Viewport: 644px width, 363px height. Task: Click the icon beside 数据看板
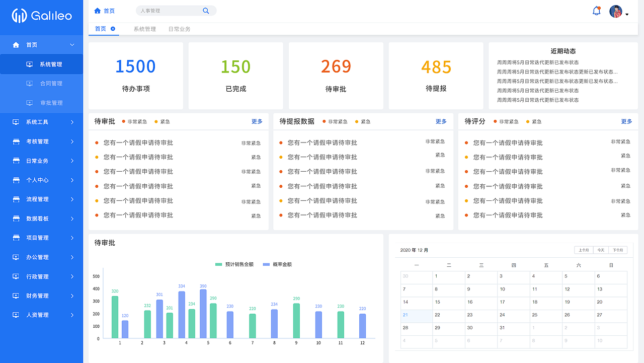[16, 219]
